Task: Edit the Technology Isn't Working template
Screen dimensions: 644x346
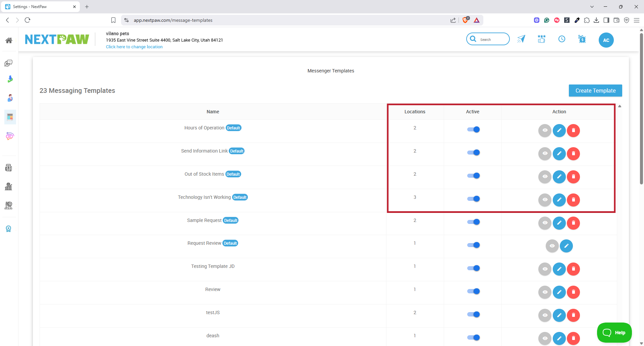Action: [559, 200]
